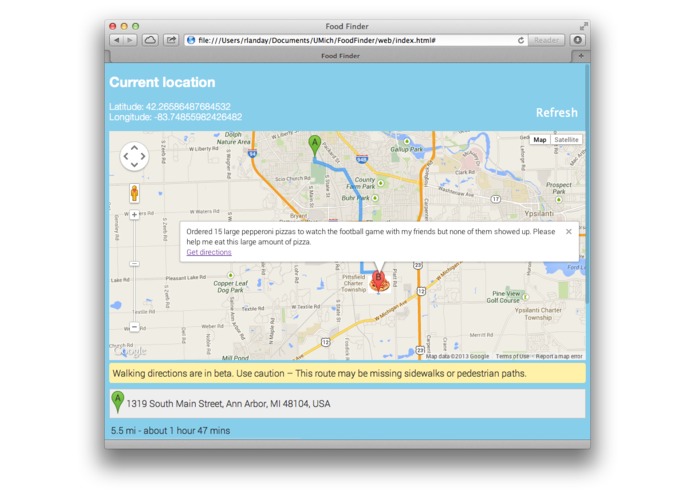The width and height of the screenshot is (695, 494).
Task: Open iCloud tabs cloud icon
Action: (x=150, y=40)
